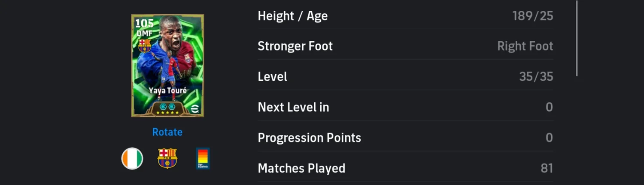Tap the eFootball logo on card
644x185 pixels.
tap(194, 109)
